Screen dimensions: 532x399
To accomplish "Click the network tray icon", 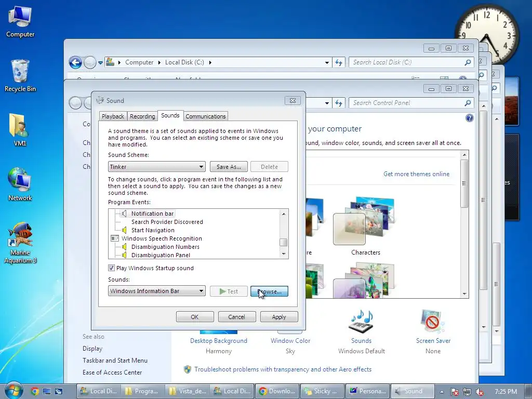I will 467,392.
